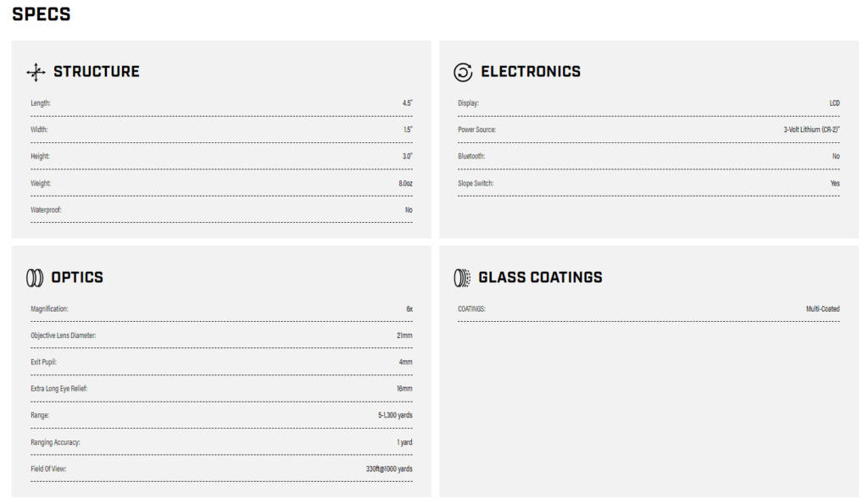Click the Waterproof value No
868x504 pixels.
click(x=409, y=210)
